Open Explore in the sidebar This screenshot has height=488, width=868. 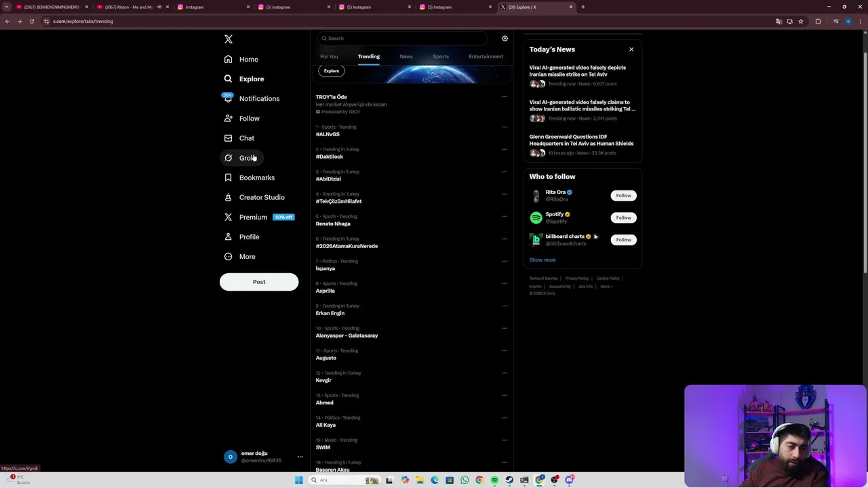tap(245, 79)
